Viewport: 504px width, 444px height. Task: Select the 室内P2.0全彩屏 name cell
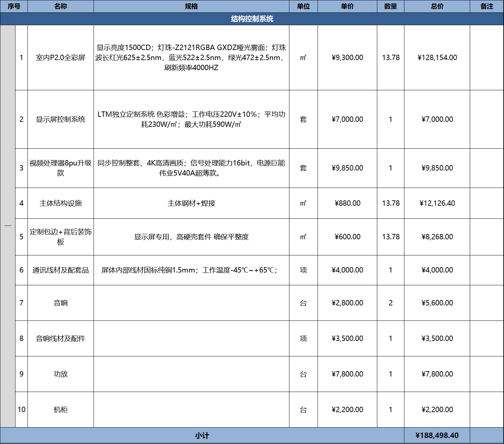pyautogui.click(x=61, y=58)
